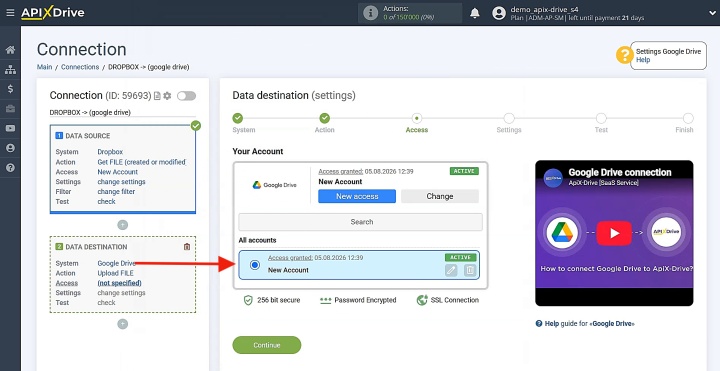Go to the Action step

pos(325,118)
